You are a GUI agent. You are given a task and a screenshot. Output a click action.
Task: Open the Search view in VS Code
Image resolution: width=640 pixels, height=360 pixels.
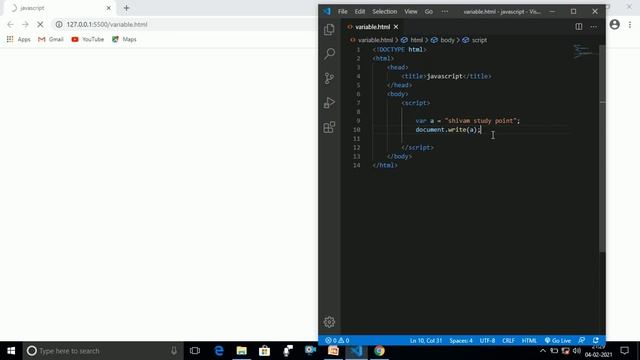click(x=329, y=53)
